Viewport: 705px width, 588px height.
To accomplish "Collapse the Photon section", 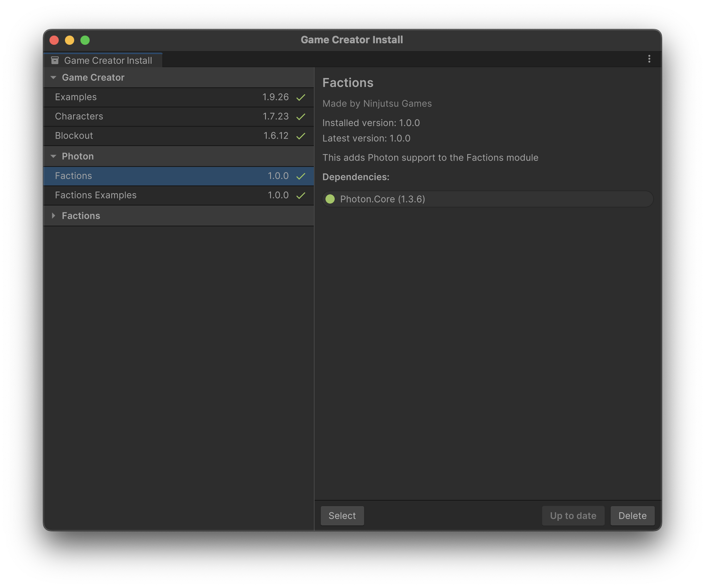I will click(x=53, y=156).
